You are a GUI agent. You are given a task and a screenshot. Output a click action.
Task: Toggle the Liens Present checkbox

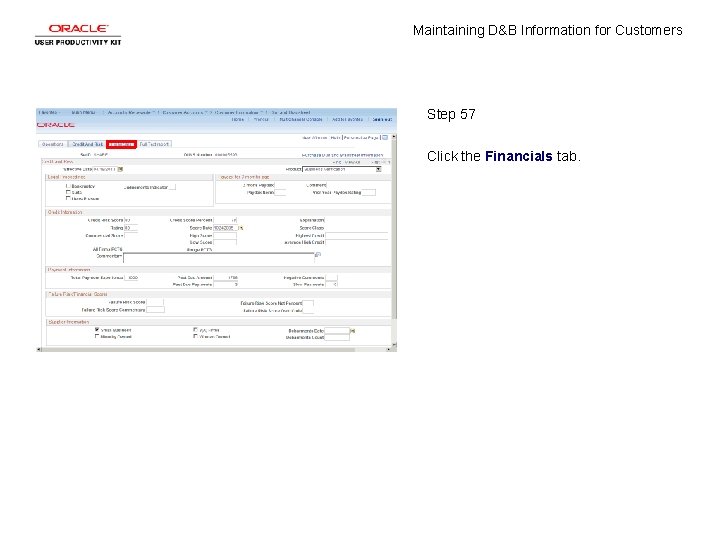pyautogui.click(x=68, y=198)
